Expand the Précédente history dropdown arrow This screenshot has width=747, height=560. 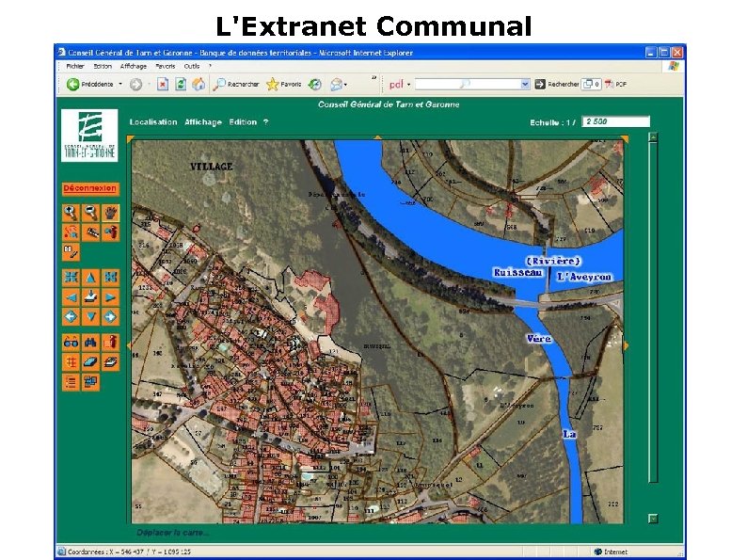click(x=120, y=85)
